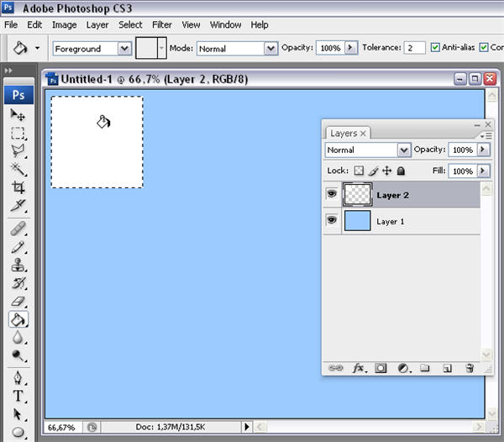Click the add layer style fx button

(x=358, y=368)
